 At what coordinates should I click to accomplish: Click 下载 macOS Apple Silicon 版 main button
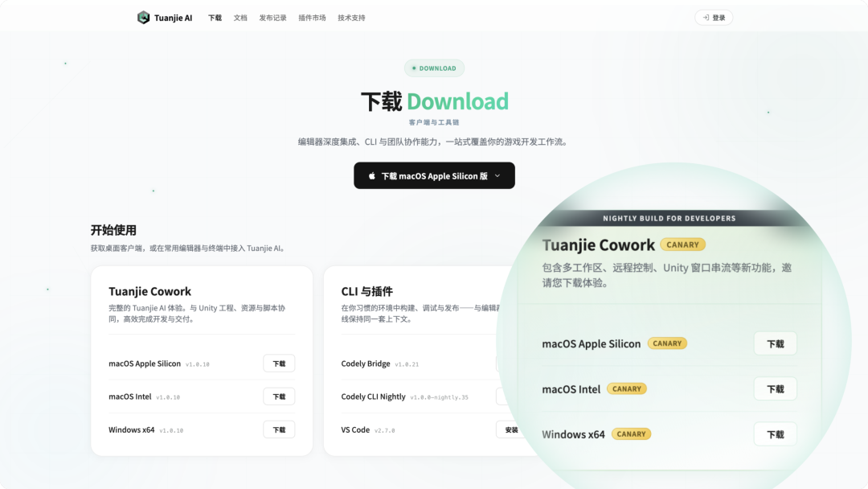pyautogui.click(x=435, y=175)
